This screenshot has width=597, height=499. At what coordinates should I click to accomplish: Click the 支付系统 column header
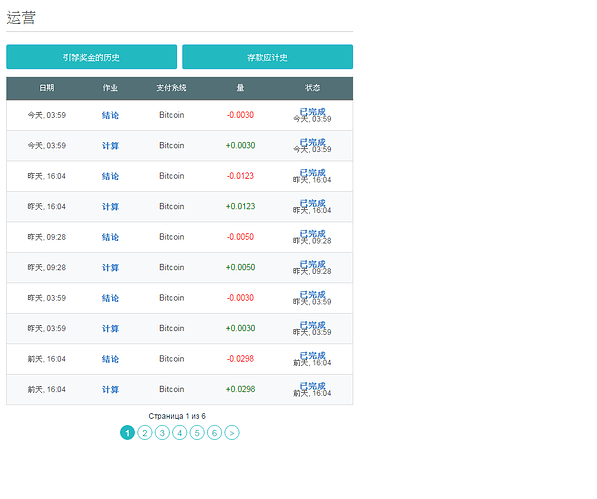click(171, 88)
